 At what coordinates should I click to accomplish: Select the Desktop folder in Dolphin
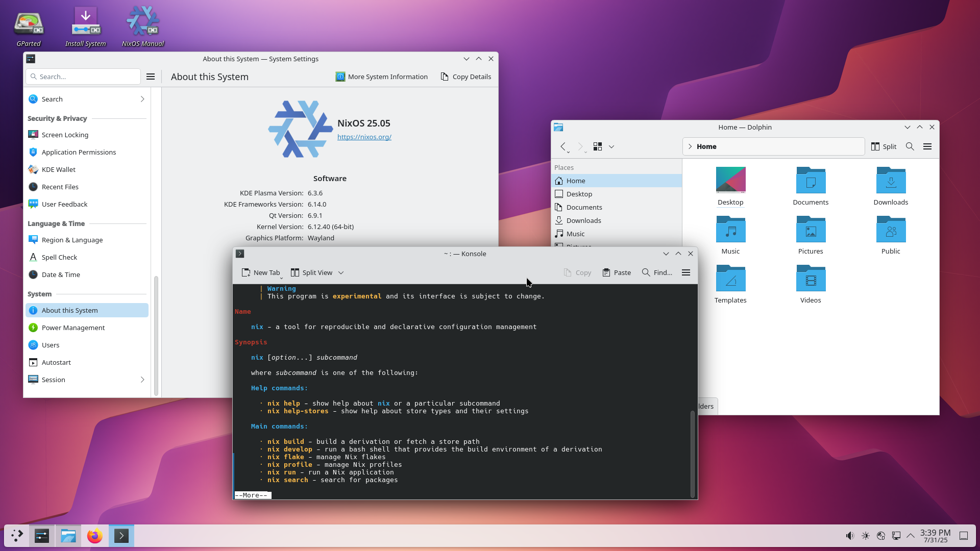pyautogui.click(x=730, y=186)
